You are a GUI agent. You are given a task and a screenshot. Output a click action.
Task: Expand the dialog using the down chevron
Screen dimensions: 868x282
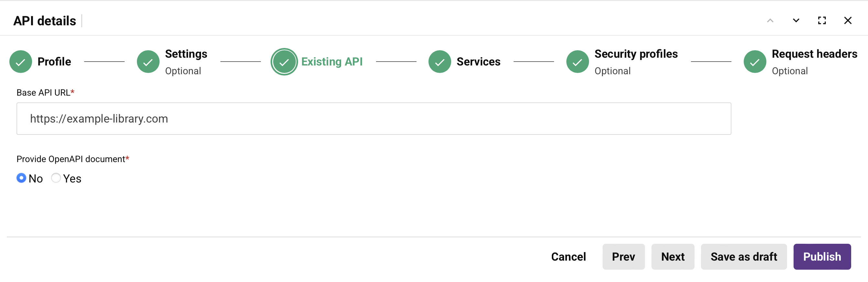796,20
